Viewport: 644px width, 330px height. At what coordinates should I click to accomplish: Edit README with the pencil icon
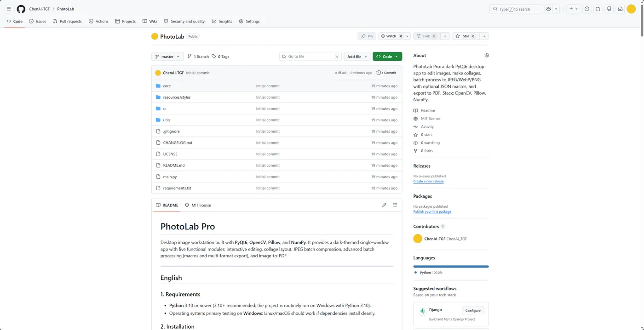[x=384, y=205]
